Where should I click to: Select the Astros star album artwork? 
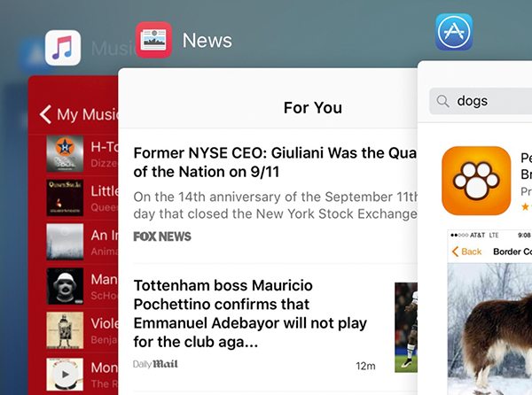point(65,153)
